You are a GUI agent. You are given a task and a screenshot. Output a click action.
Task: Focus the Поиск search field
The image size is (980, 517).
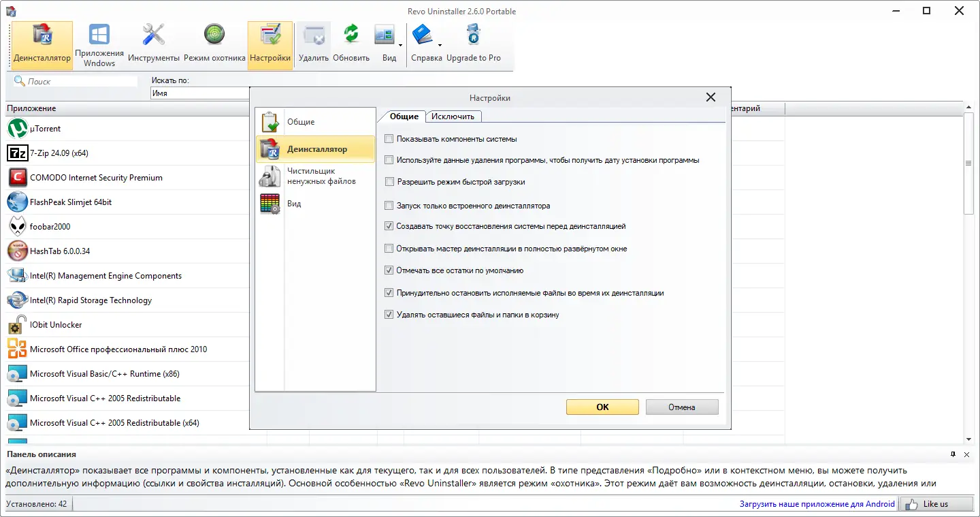point(82,81)
